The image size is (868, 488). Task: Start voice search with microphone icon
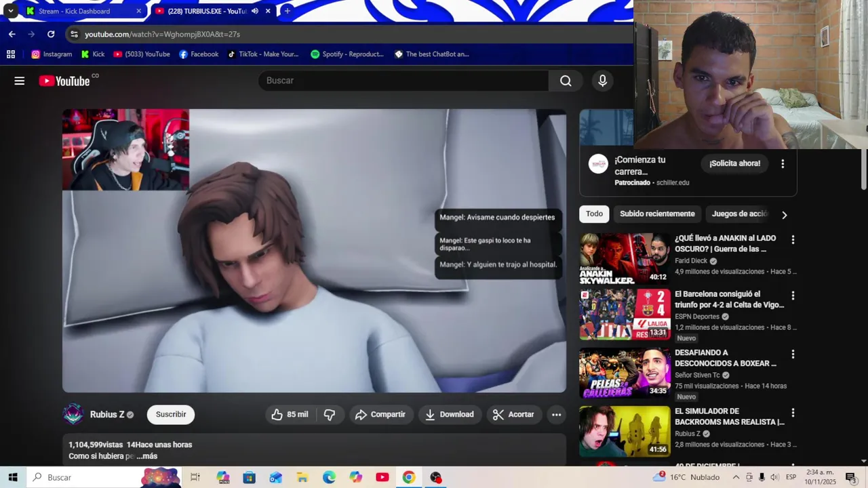602,81
